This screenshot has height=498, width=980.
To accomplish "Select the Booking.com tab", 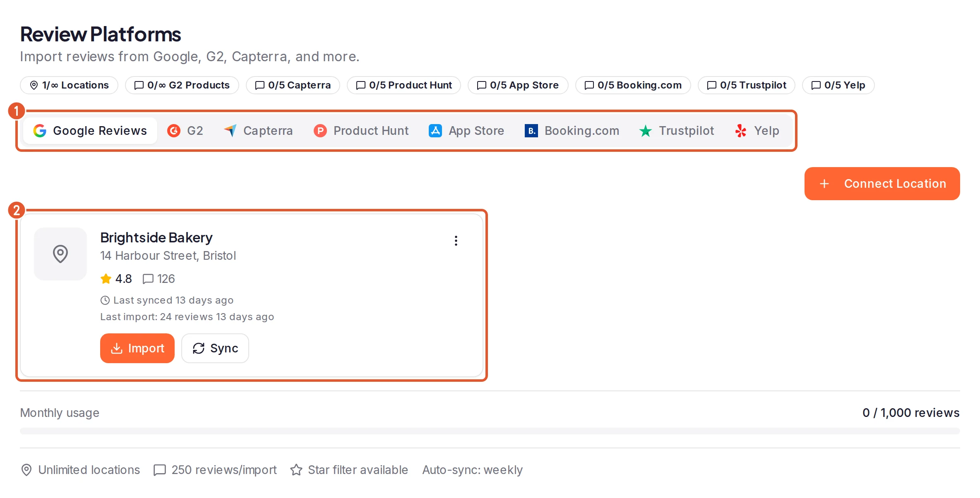I will point(572,131).
